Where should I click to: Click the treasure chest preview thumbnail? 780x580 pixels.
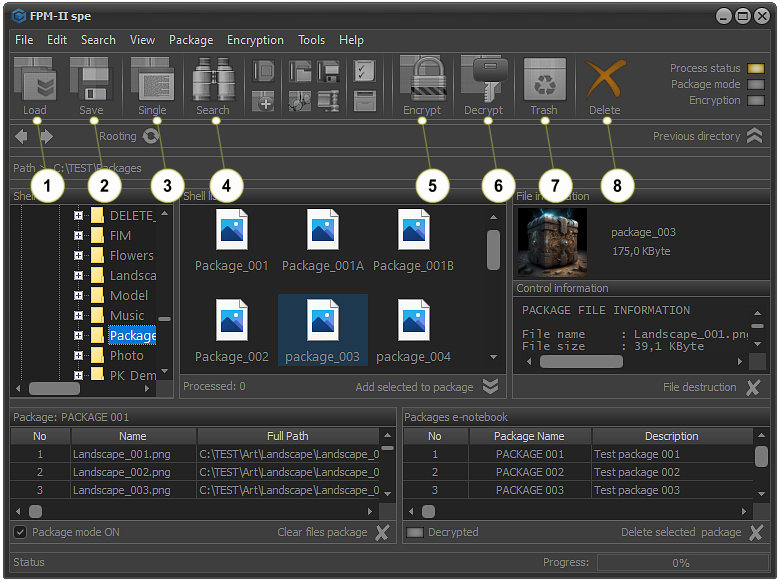pyautogui.click(x=552, y=242)
